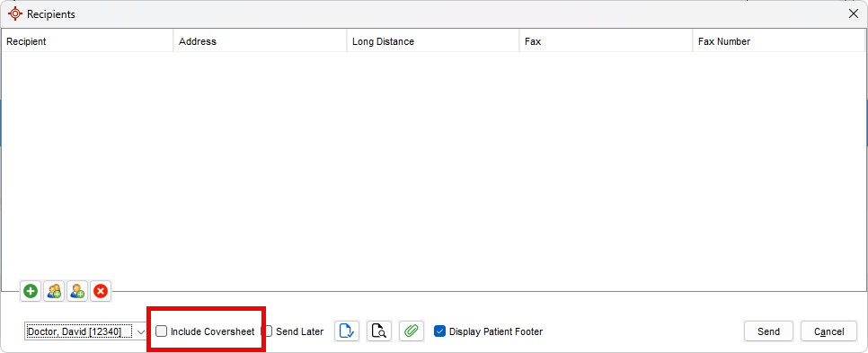Click the Cancel button
The image size is (868, 353).
pyautogui.click(x=828, y=331)
